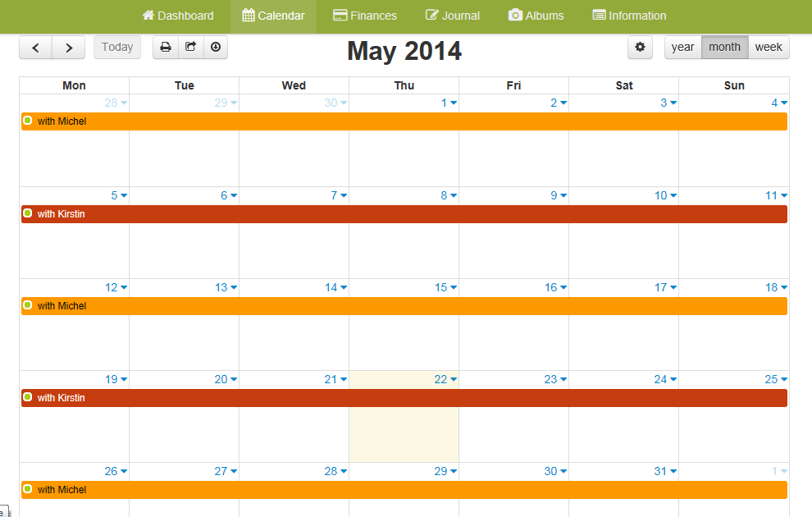This screenshot has width=812, height=517.
Task: Open dropdown for April 30
Action: (x=344, y=103)
